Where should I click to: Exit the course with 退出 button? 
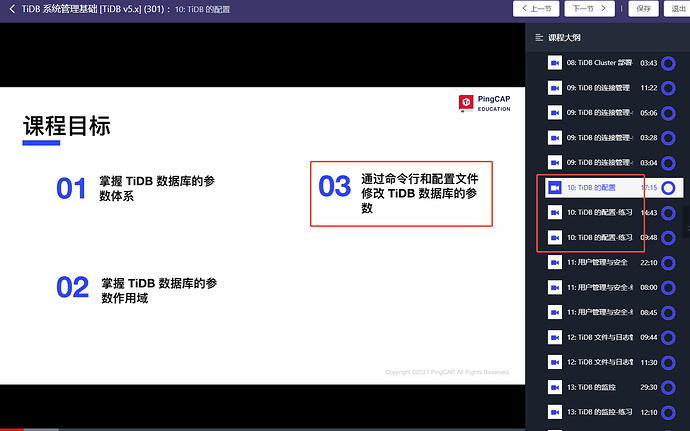click(x=678, y=8)
